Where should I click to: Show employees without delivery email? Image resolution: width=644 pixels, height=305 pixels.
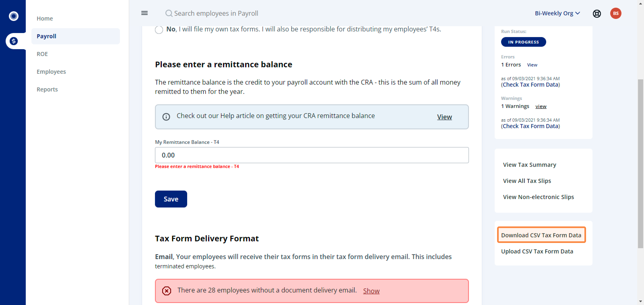tap(371, 291)
